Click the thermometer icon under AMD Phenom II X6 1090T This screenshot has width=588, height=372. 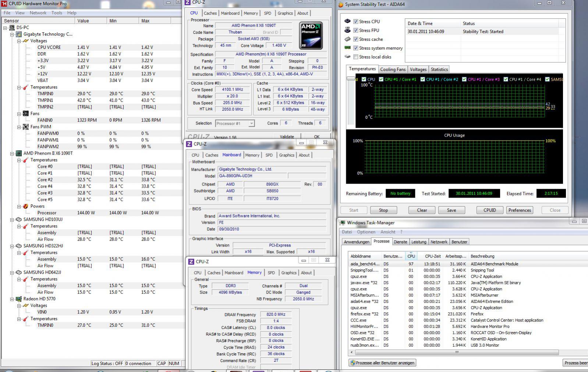pos(26,160)
